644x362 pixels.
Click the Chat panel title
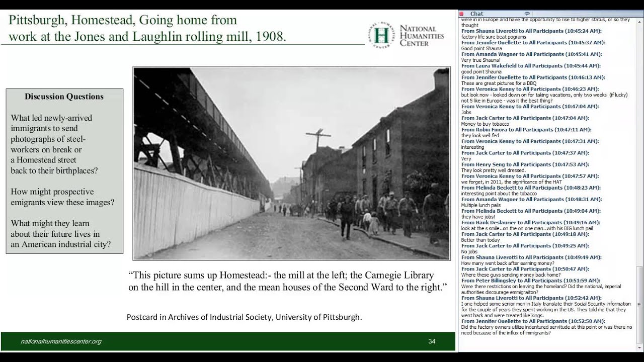(x=476, y=14)
